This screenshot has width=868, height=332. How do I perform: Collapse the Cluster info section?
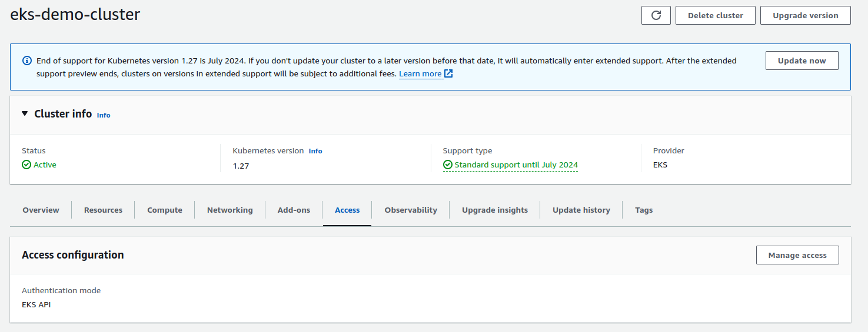click(x=25, y=113)
